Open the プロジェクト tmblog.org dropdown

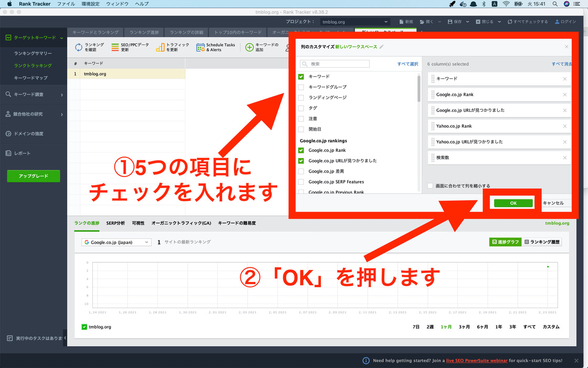coord(355,22)
